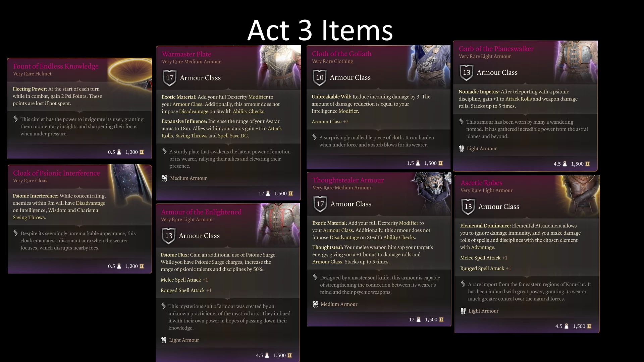Click Cloak of Psionic Interference description quill icon
This screenshot has width=644, height=362.
15,233
